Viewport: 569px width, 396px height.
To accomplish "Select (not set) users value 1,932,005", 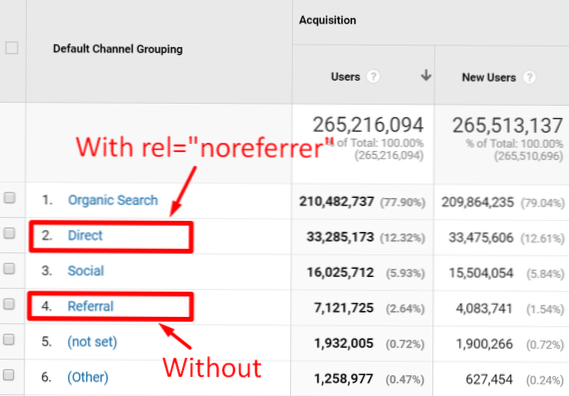I will pos(344,343).
